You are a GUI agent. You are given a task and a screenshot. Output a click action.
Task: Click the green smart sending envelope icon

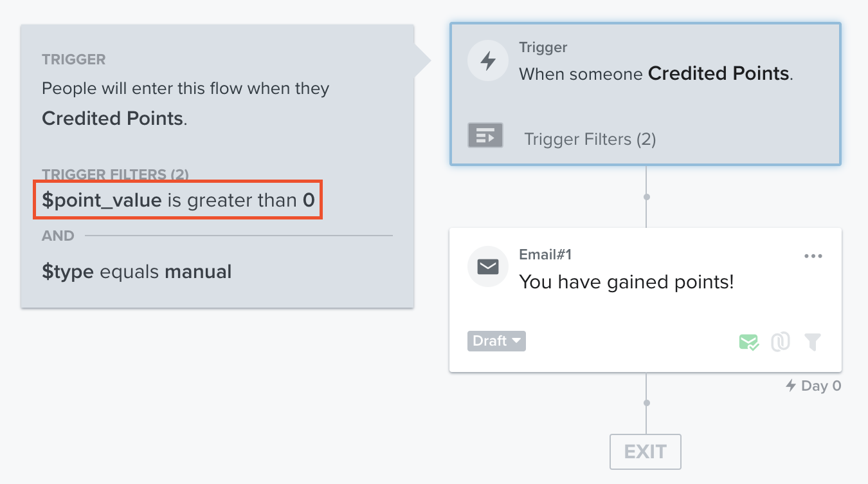click(x=748, y=342)
